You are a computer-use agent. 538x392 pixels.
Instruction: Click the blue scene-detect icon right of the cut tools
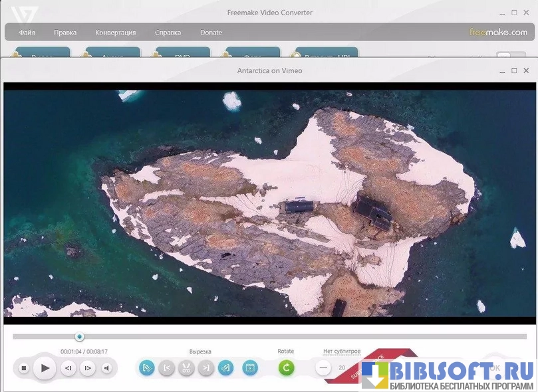click(250, 367)
